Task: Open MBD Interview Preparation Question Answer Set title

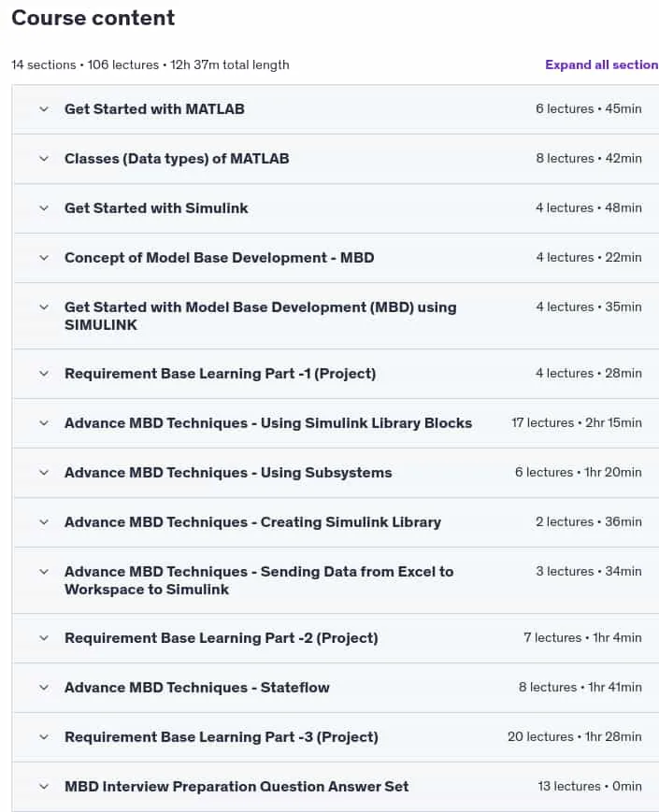Action: pos(236,787)
